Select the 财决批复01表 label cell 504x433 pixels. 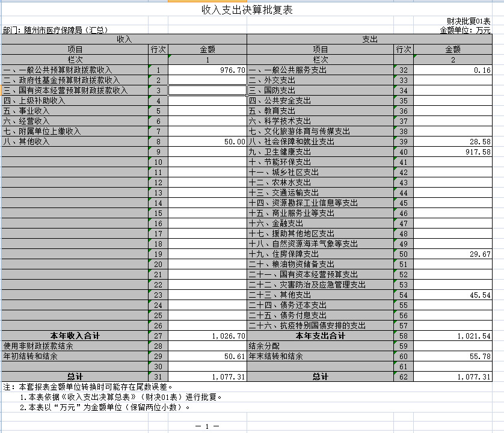(452, 21)
